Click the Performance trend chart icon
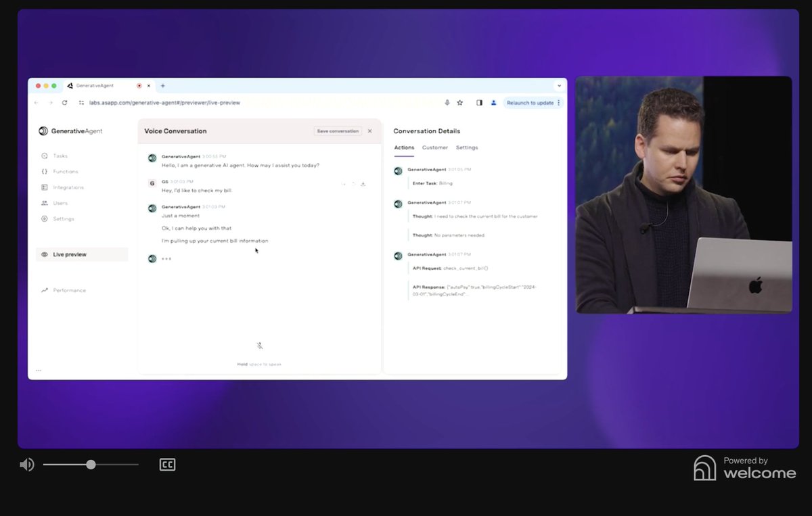The width and height of the screenshot is (812, 516). (x=45, y=290)
